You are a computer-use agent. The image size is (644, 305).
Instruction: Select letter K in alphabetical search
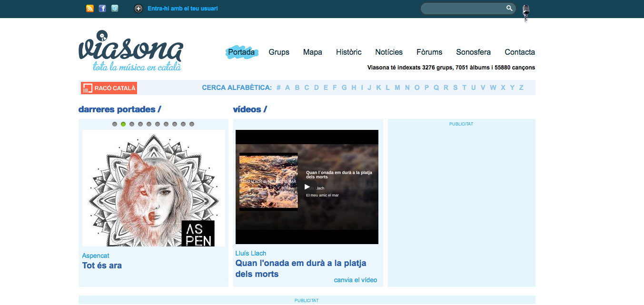379,88
